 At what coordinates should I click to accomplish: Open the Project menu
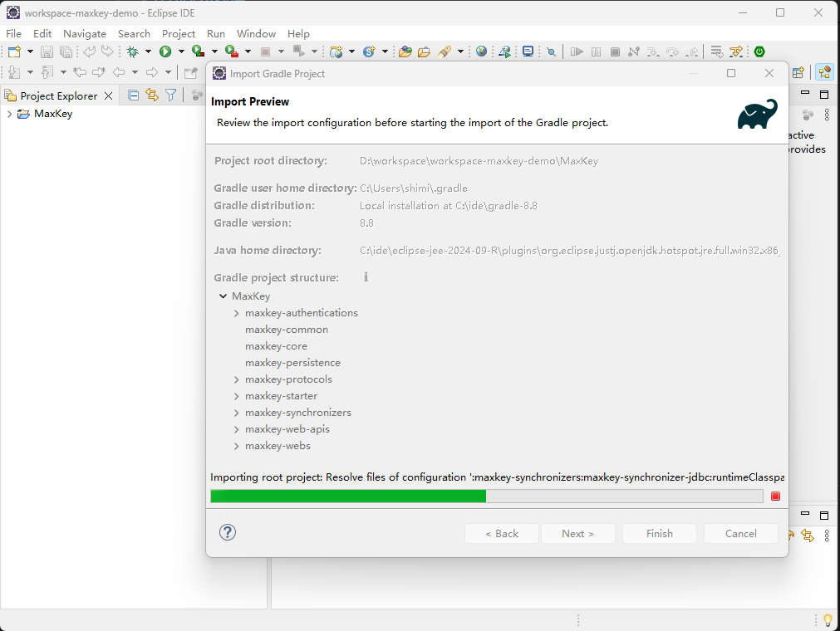(179, 34)
